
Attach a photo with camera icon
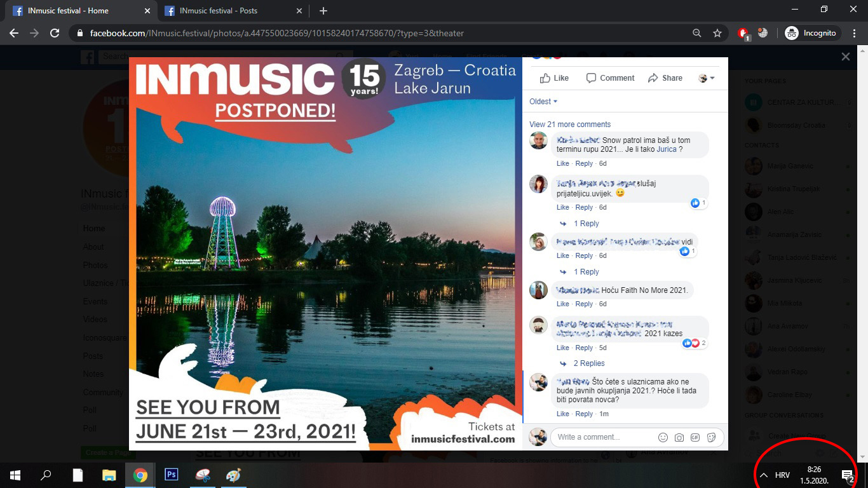point(679,437)
